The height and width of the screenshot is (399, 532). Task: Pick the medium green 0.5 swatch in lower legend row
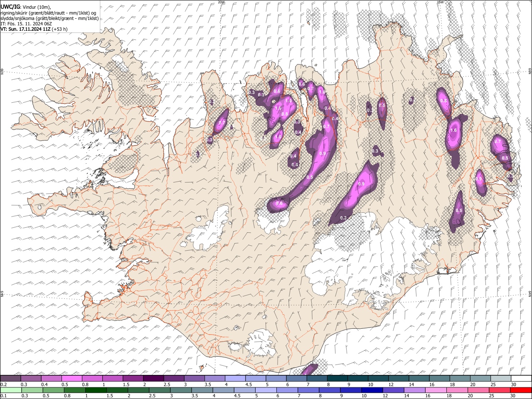tap(54, 390)
